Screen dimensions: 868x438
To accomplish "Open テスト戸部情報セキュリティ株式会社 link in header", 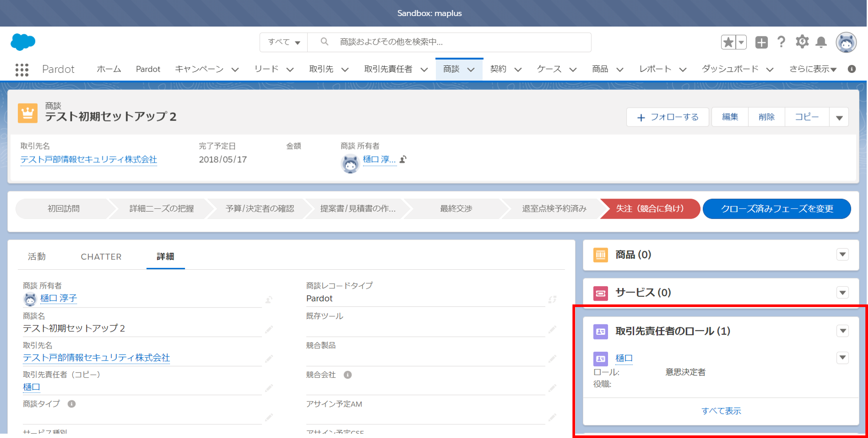I will (89, 160).
